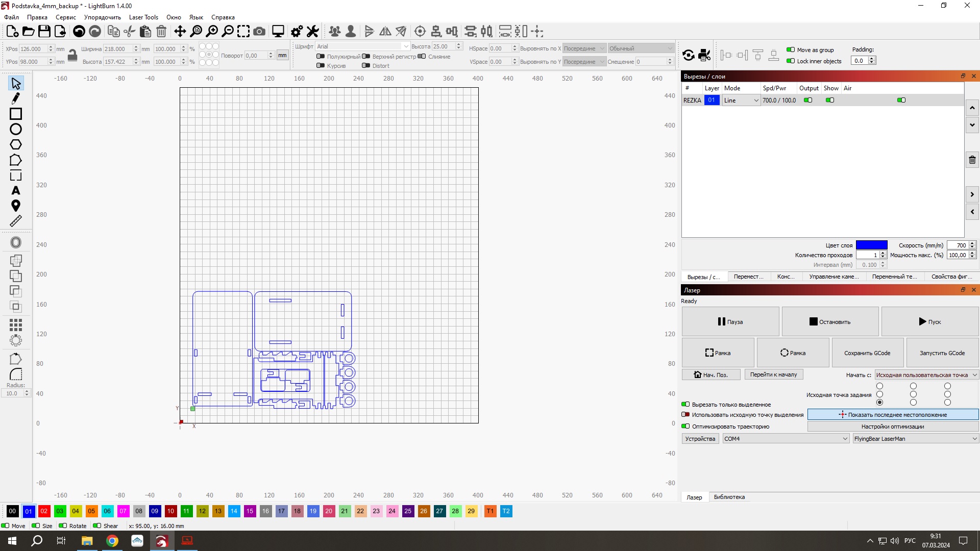Screen dimensions: 980x551
Task: Click the Остановить button
Action: 830,321
